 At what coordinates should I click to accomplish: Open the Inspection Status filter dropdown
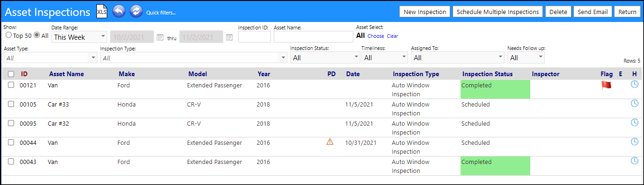point(325,57)
